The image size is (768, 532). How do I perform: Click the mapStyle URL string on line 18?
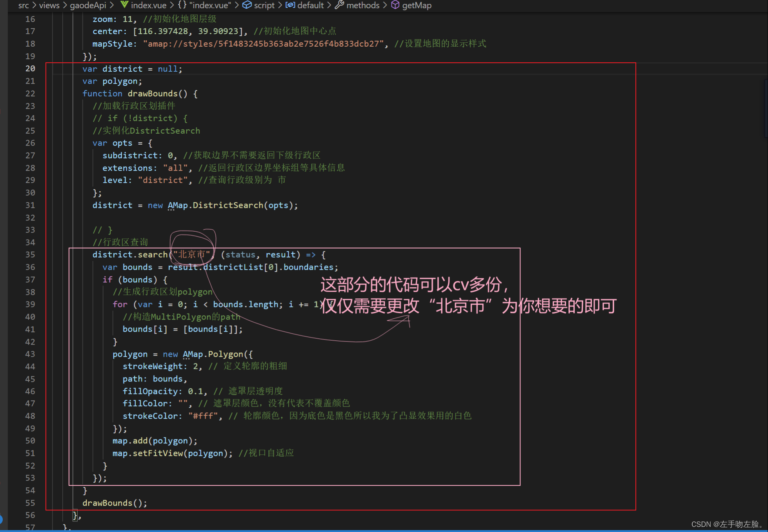tap(263, 44)
